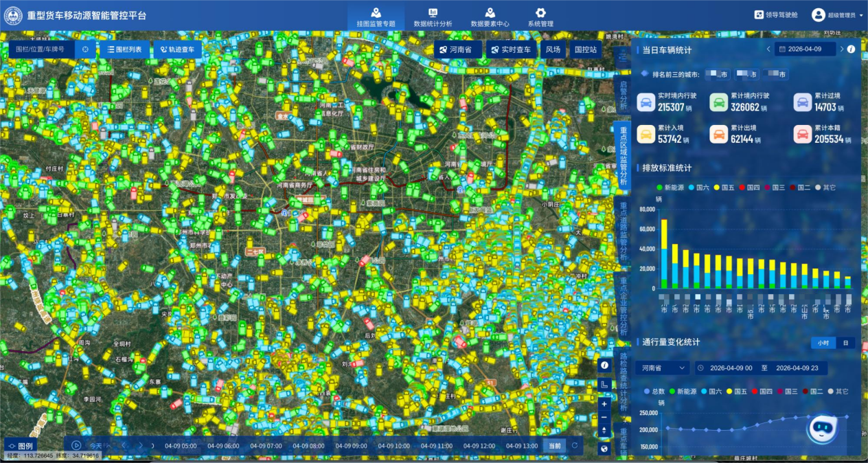
Task: Click the timeline refresh icon
Action: (x=574, y=446)
